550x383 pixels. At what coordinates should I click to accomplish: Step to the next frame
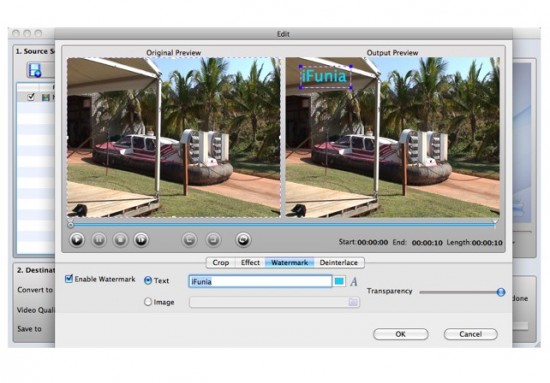tap(141, 240)
